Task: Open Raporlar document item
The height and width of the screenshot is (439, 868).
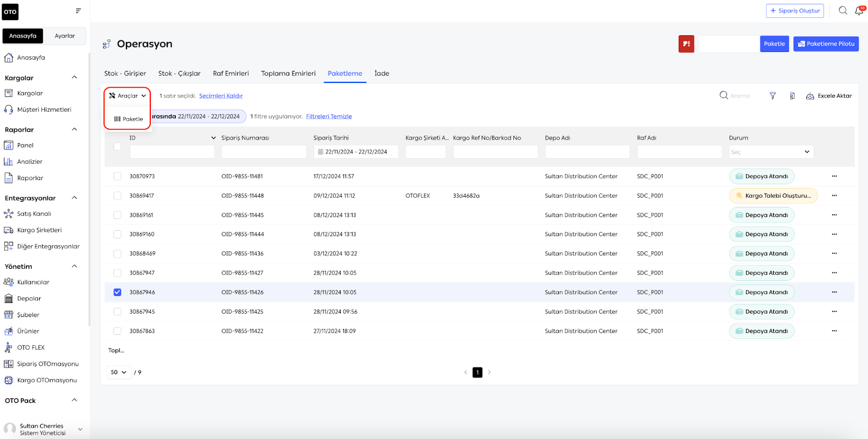Action: point(23,178)
